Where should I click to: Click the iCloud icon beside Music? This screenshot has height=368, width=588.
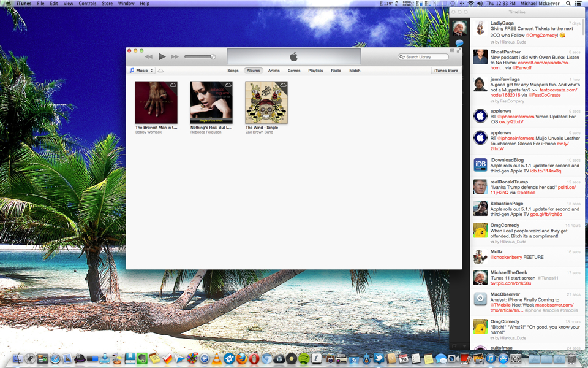(x=160, y=71)
